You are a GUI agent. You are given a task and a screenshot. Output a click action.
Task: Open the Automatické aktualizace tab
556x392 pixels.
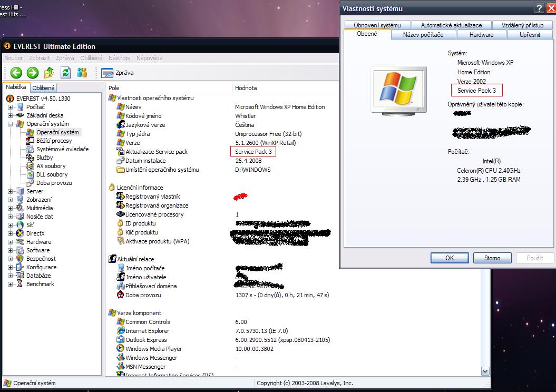[x=452, y=25]
